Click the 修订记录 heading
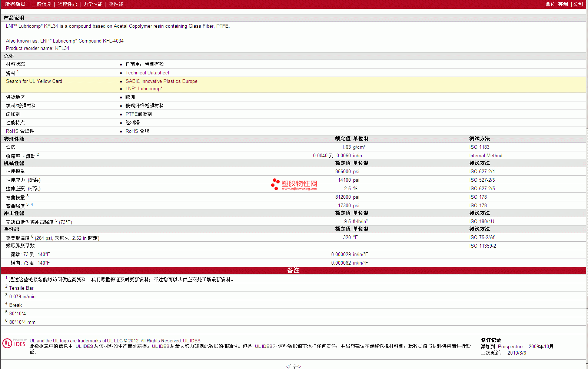Viewport: 588px width, 369px height. point(491,341)
